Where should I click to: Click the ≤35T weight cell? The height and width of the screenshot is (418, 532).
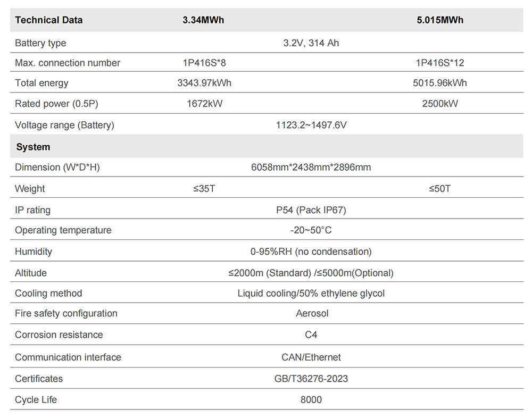[x=204, y=189]
